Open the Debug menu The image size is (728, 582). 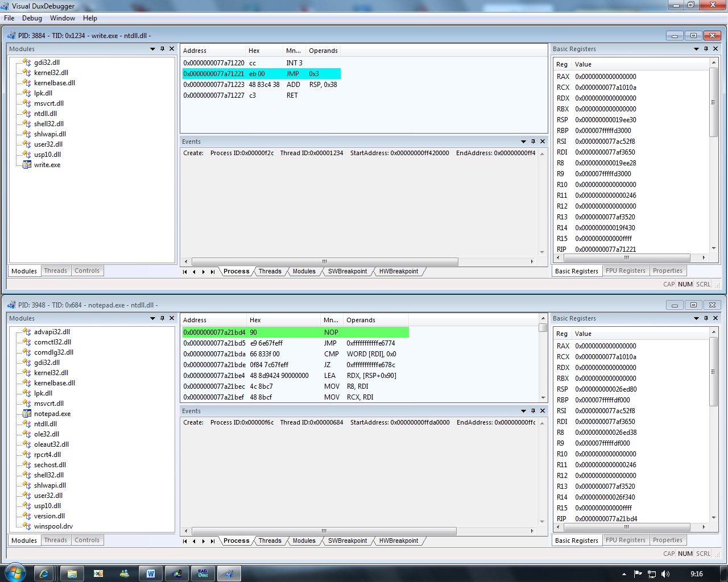[32, 18]
